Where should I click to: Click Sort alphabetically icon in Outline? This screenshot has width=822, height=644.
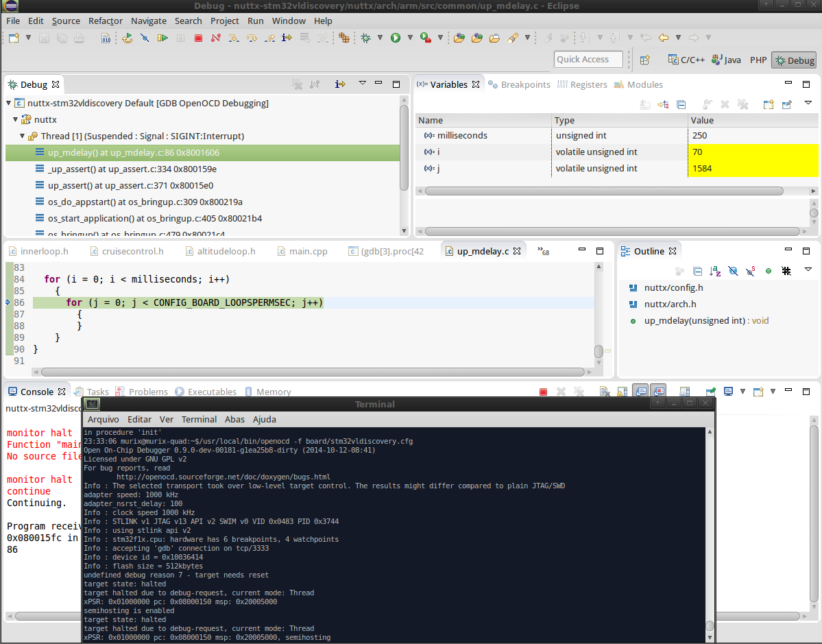point(715,271)
